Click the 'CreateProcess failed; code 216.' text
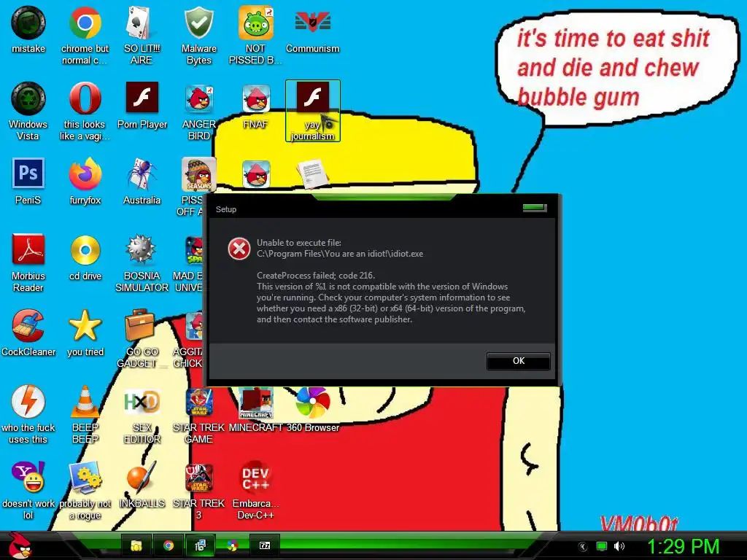The image size is (747, 560). click(316, 275)
